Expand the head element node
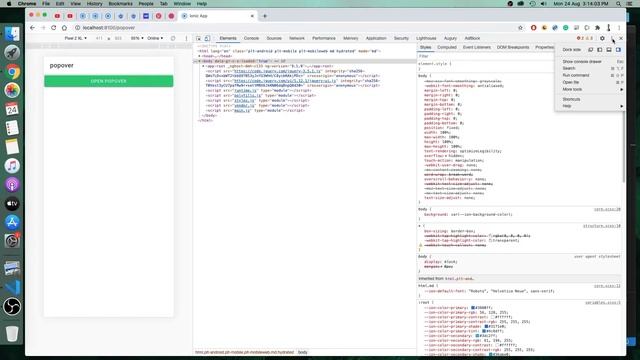Screen dimensions: 640x360 point(200,56)
